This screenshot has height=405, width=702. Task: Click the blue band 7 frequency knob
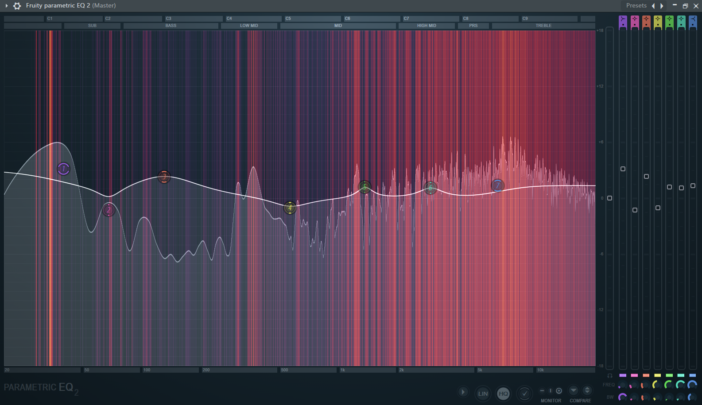[x=692, y=385]
